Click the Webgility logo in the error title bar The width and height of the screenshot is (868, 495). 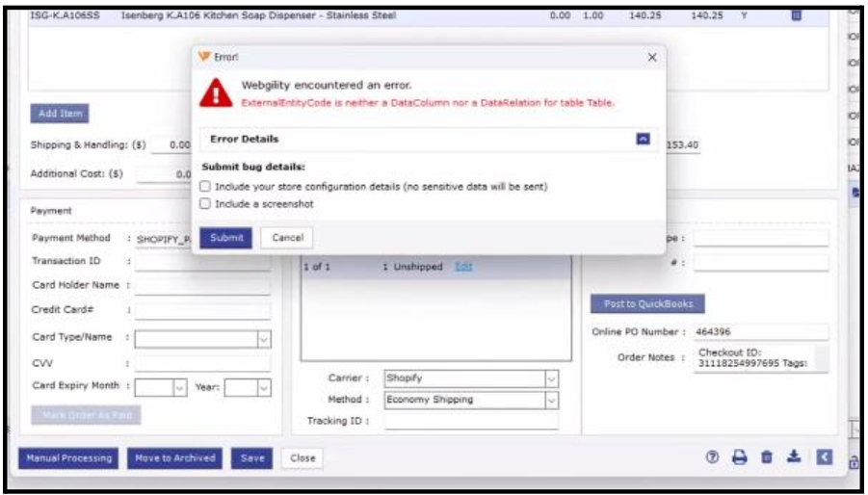(x=204, y=57)
